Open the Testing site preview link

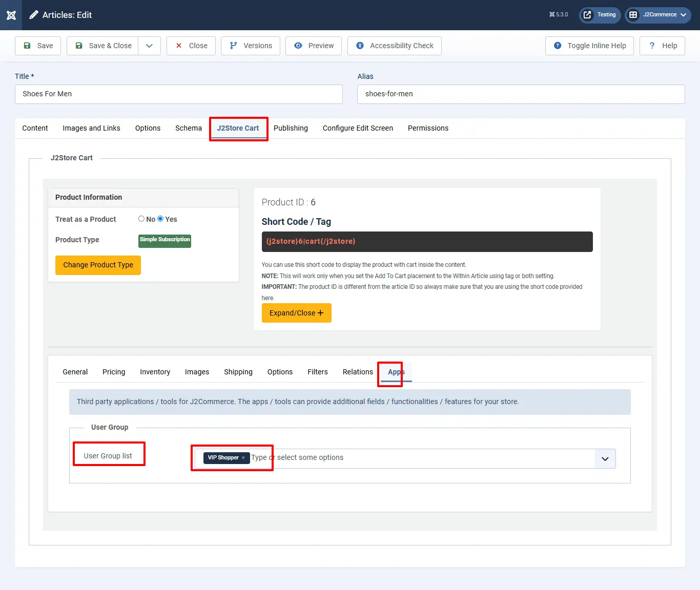tap(600, 15)
